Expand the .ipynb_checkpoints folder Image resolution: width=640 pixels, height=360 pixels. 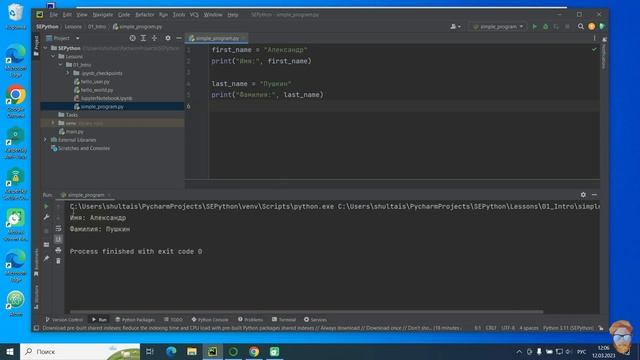click(68, 73)
